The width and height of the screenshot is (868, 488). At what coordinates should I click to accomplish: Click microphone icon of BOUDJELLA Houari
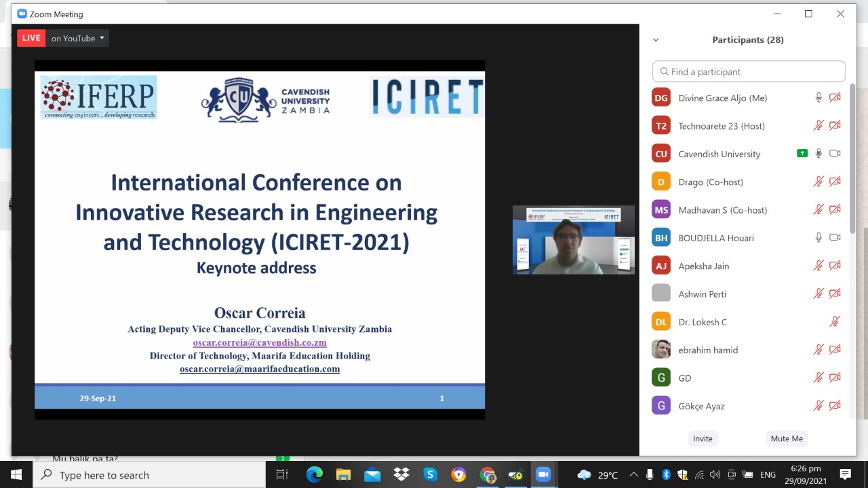coord(818,238)
